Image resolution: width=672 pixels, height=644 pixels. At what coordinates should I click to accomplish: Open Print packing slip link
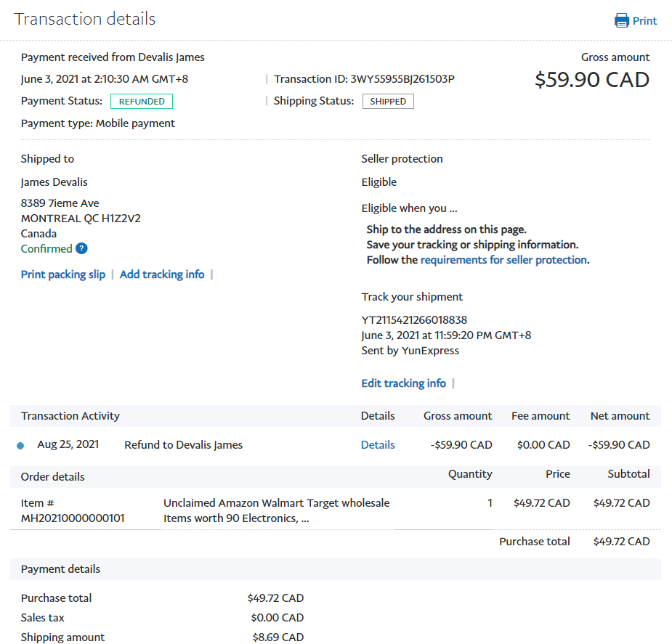pos(63,274)
